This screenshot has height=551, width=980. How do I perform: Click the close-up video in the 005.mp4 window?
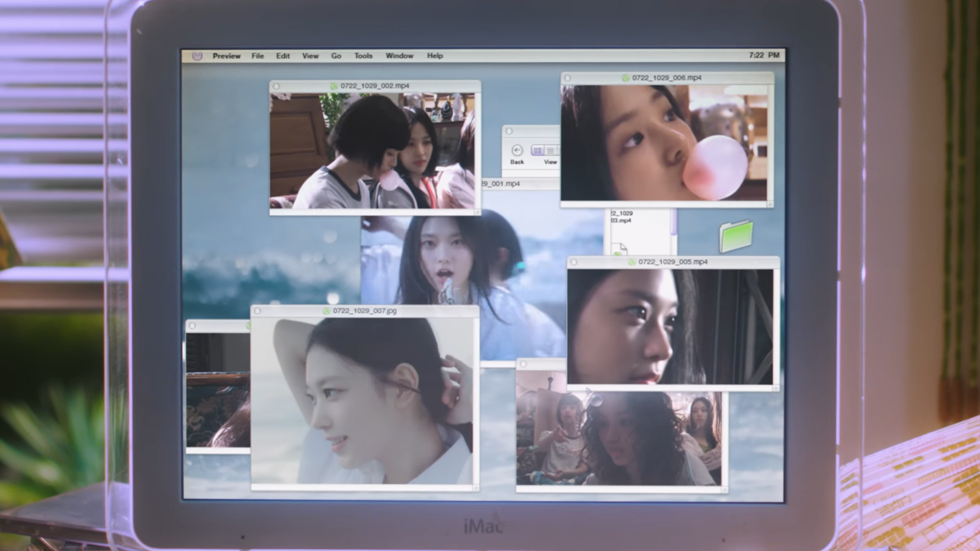coord(670,327)
